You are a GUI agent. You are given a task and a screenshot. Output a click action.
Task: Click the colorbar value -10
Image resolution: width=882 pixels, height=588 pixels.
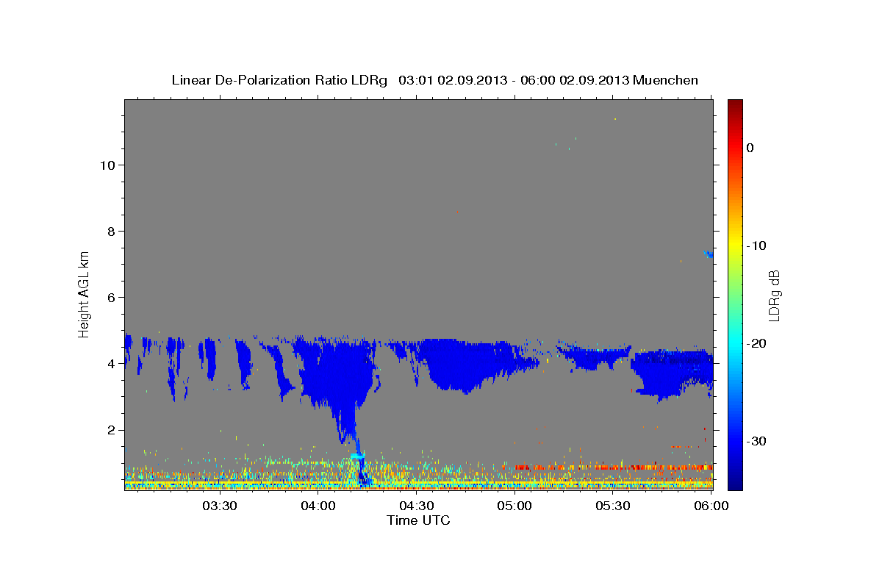tap(756, 245)
